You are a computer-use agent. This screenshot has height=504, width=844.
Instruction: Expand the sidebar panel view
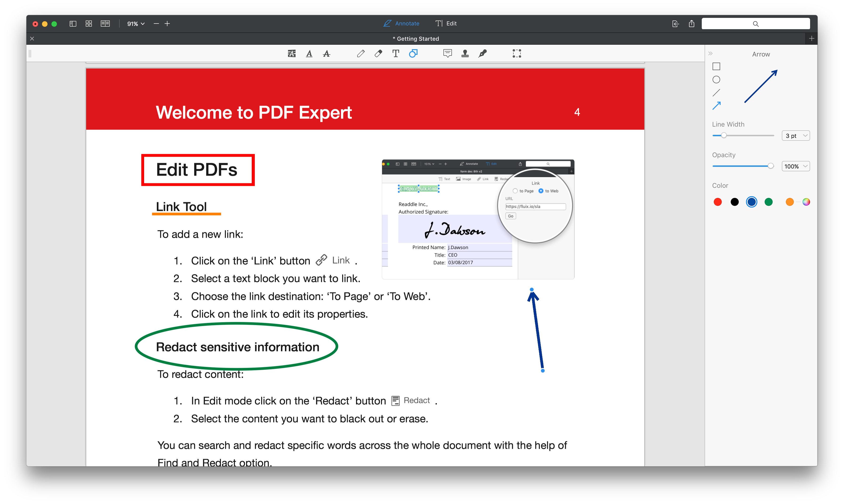[710, 54]
